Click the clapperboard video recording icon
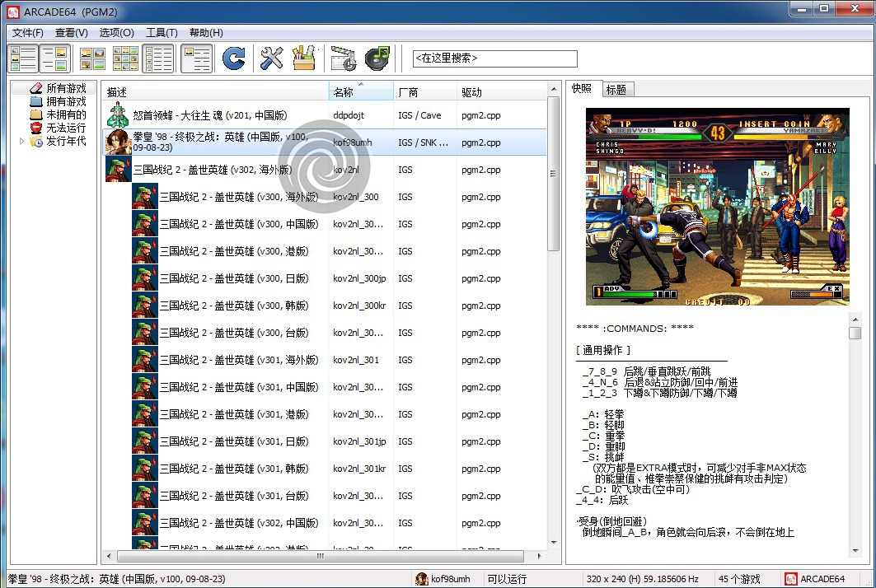Viewport: 876px width, 588px height. click(x=343, y=58)
